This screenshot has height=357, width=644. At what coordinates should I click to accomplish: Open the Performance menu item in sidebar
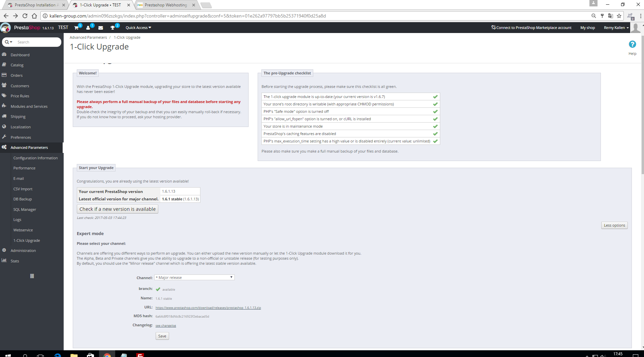pyautogui.click(x=24, y=168)
